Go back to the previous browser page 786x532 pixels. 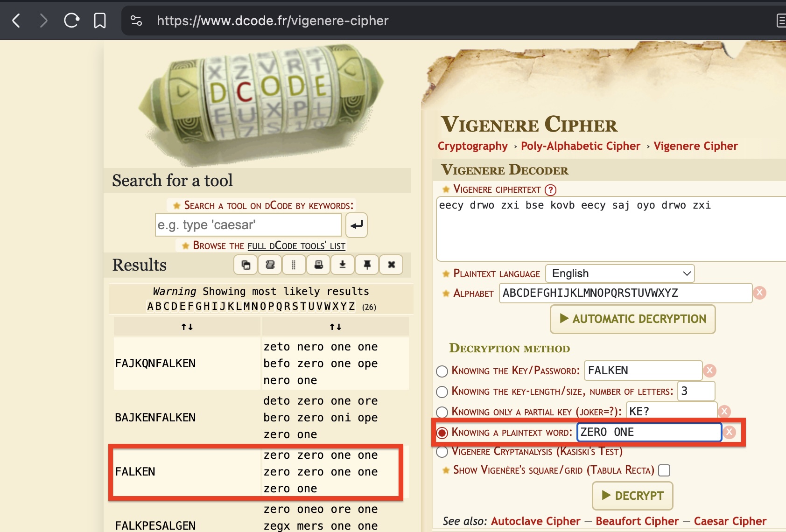16,21
